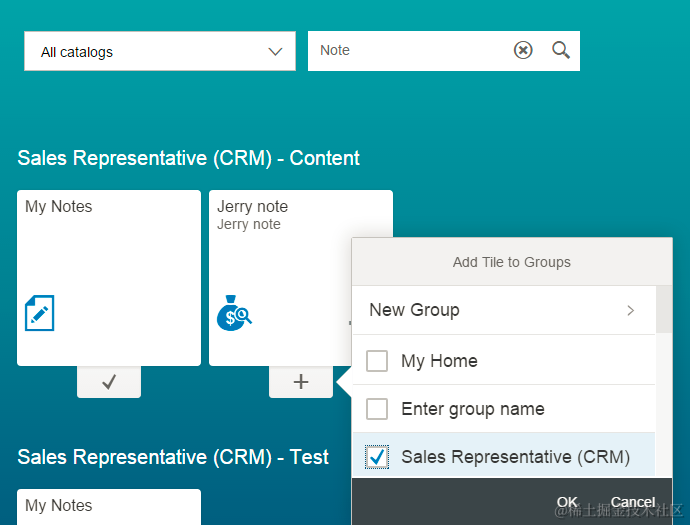The image size is (690, 525).
Task: Click the checkmark button below My Notes tile
Action: [109, 382]
